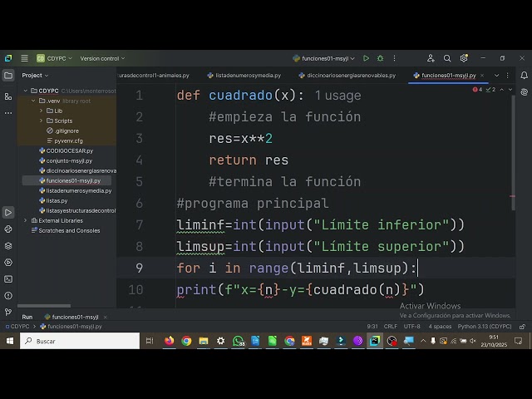Select the funciones01-msyjl Run tab
The image size is (532, 399).
point(71,317)
